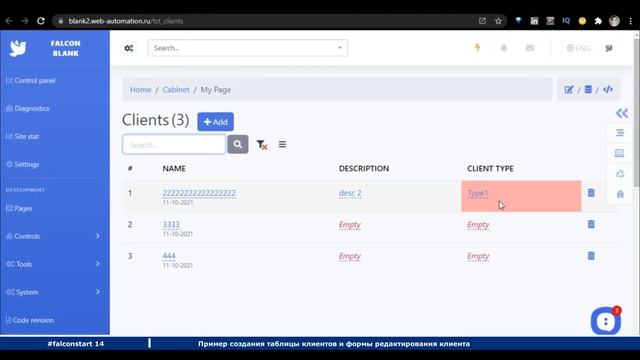Click the lightning bolt icon

[477, 48]
